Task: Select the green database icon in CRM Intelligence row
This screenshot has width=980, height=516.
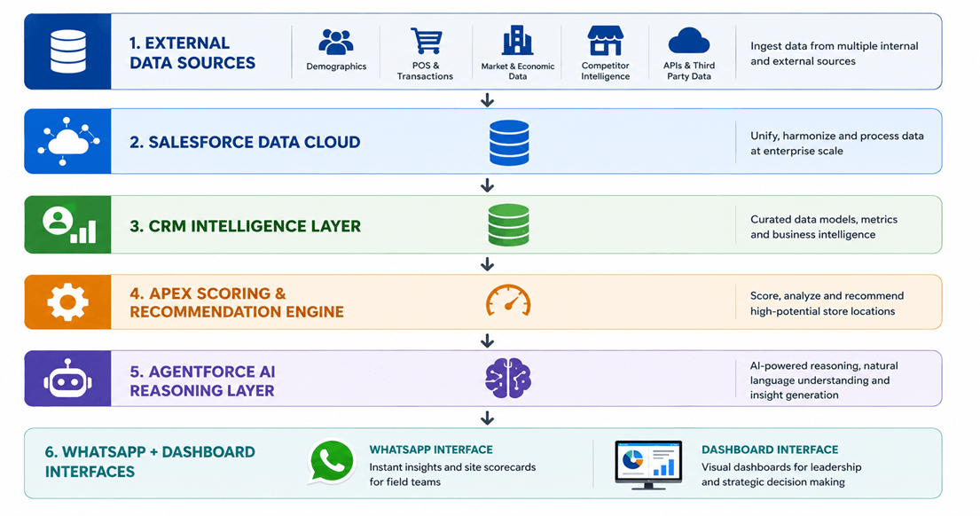Action: pyautogui.click(x=508, y=225)
